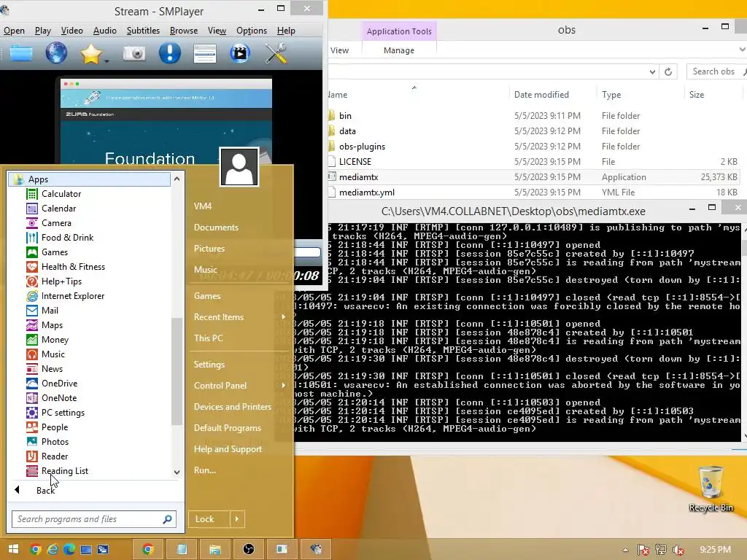The image size is (747, 560).
Task: Open file folder icon in SMPlayer toolbar
Action: pos(21,53)
